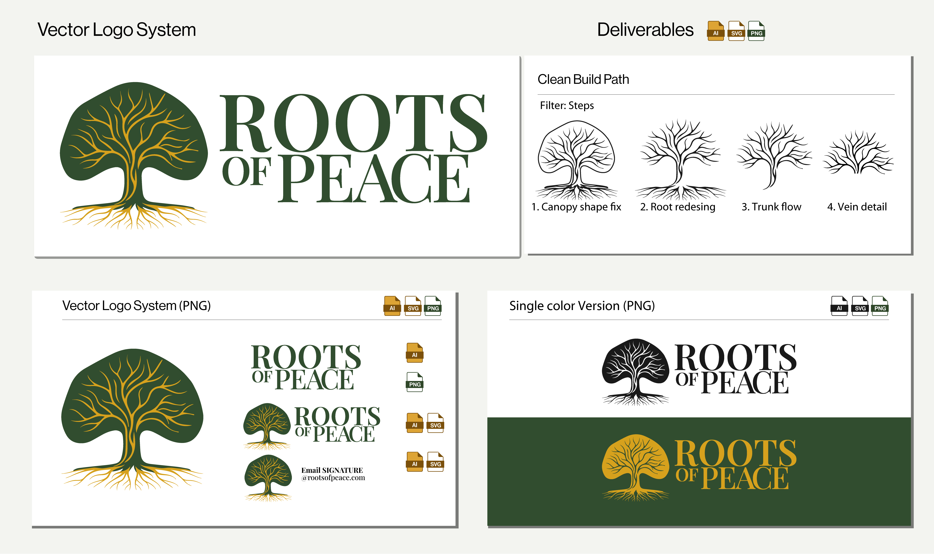This screenshot has height=560, width=934.
Task: Select the Root redesing step thumbnail
Action: point(680,160)
